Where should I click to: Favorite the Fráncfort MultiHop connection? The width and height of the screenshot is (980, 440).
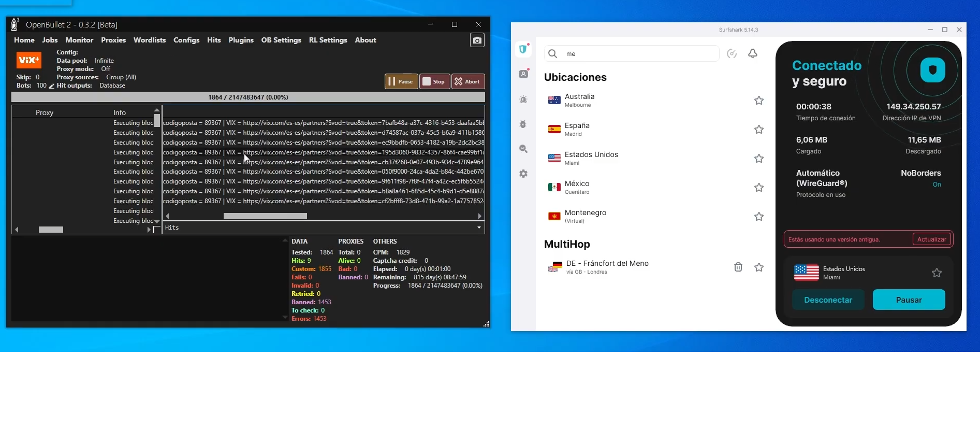click(x=759, y=267)
